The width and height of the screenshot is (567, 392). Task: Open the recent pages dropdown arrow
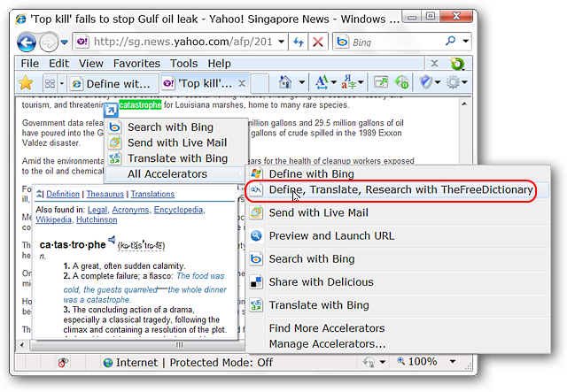[65, 42]
